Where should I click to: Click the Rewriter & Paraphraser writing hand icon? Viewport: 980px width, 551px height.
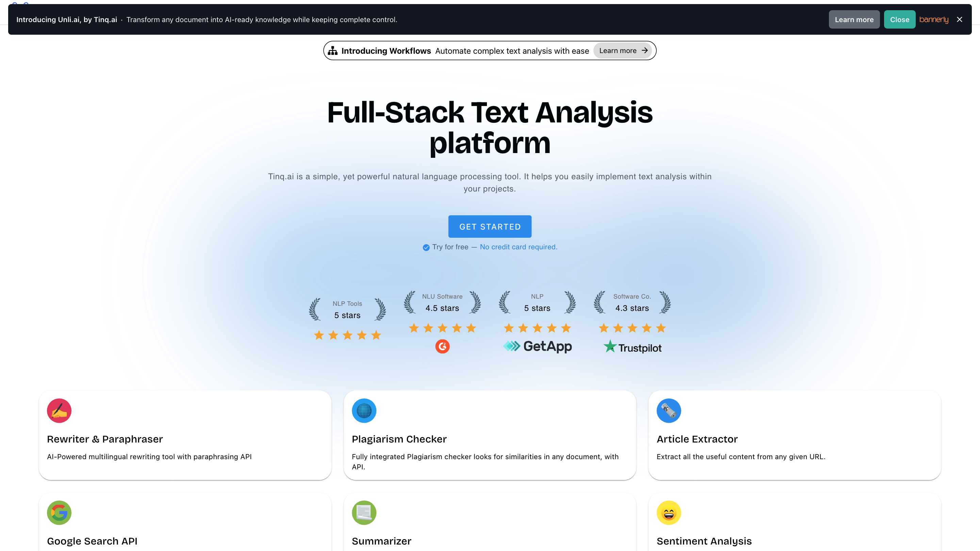[59, 411]
